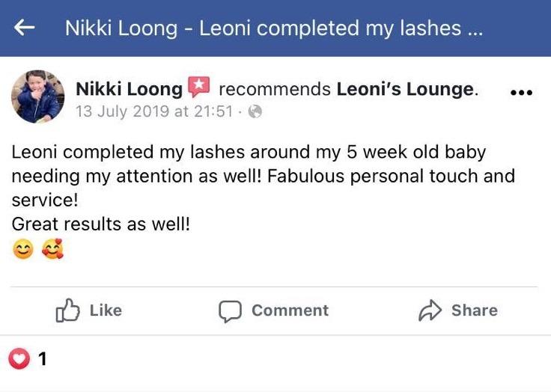Click the red star recommendation badge
Viewport: 551px width, 392px height.
click(199, 88)
